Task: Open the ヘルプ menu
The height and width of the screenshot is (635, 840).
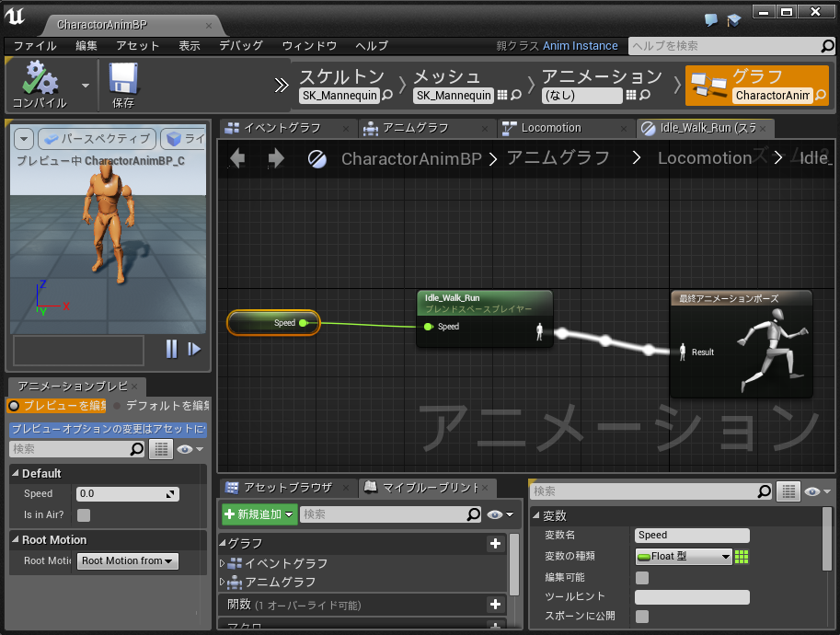Action: (x=372, y=46)
